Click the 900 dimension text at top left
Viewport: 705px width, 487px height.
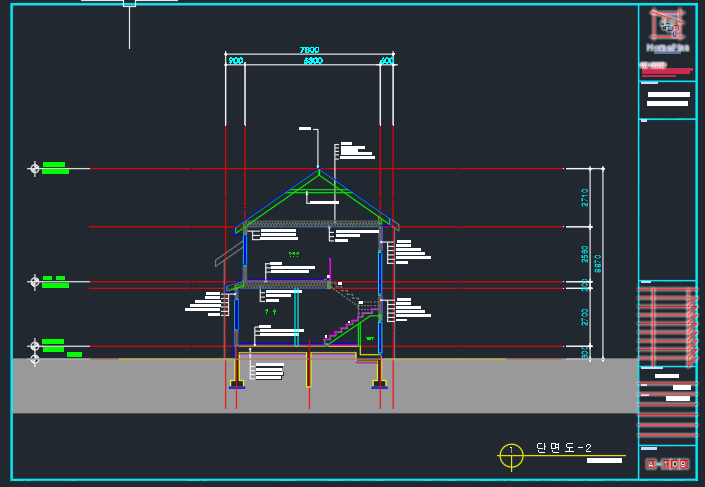tap(235, 61)
